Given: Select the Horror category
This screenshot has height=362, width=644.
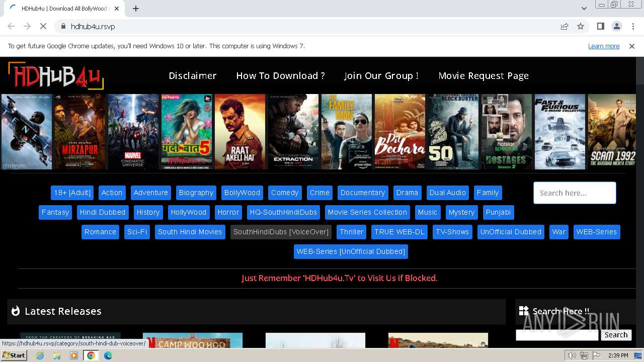Looking at the screenshot, I should tap(228, 212).
